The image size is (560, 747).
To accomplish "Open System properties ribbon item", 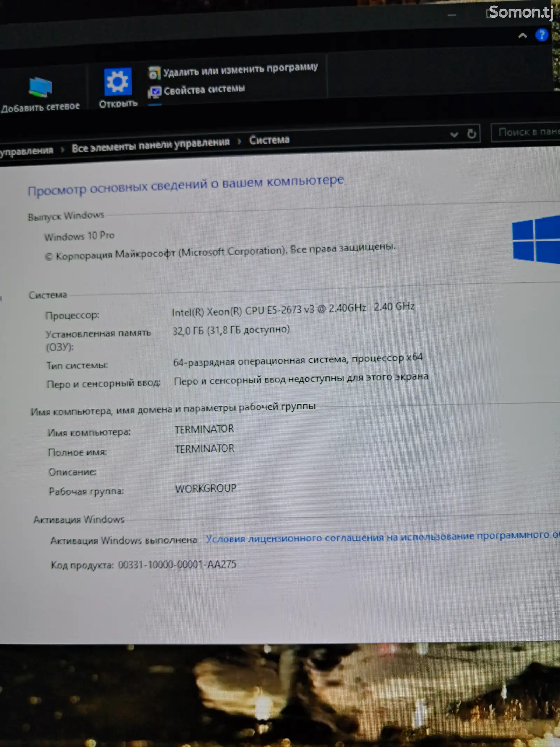I will click(196, 90).
